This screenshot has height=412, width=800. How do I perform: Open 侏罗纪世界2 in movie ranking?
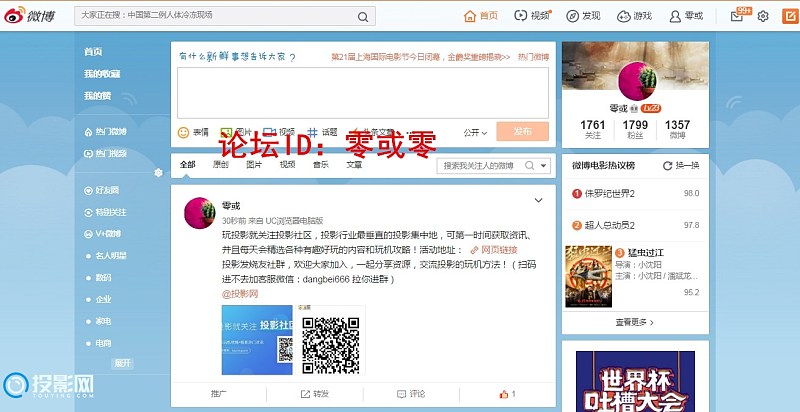610,194
